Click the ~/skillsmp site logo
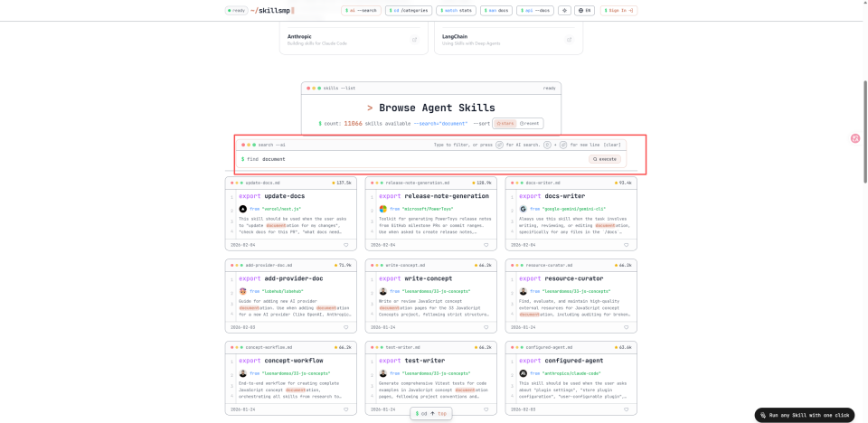868x423 pixels. tap(270, 11)
